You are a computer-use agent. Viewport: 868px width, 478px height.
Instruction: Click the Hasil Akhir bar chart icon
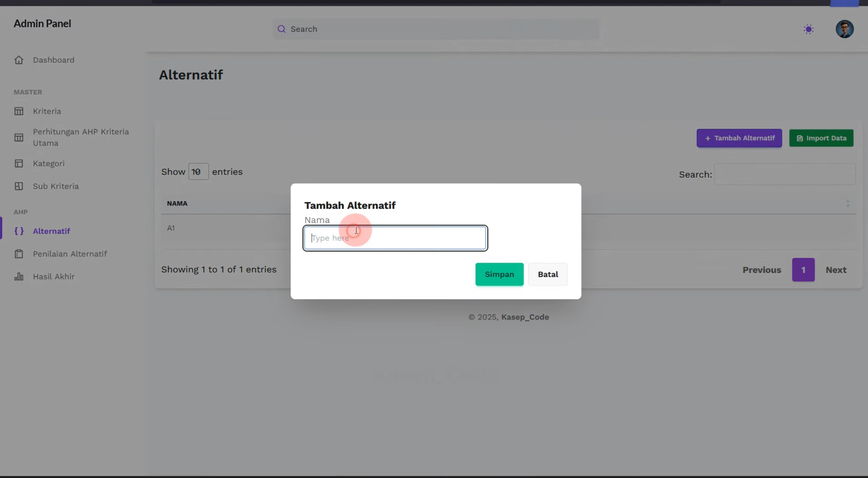click(19, 277)
